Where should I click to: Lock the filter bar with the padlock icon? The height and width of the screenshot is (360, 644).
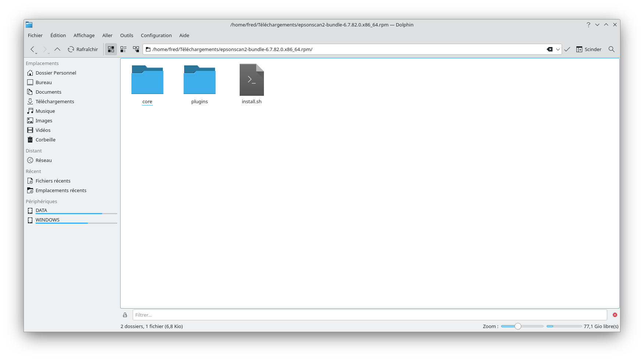125,314
